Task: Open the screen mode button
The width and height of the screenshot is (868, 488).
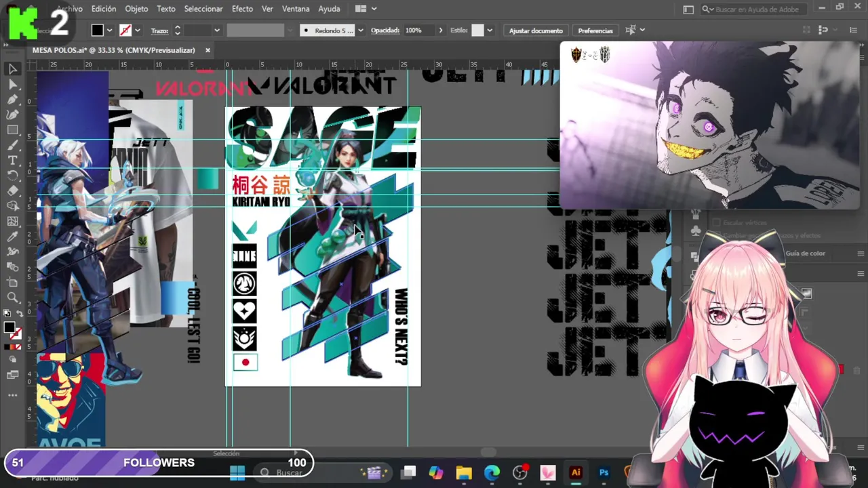Action: click(x=12, y=375)
